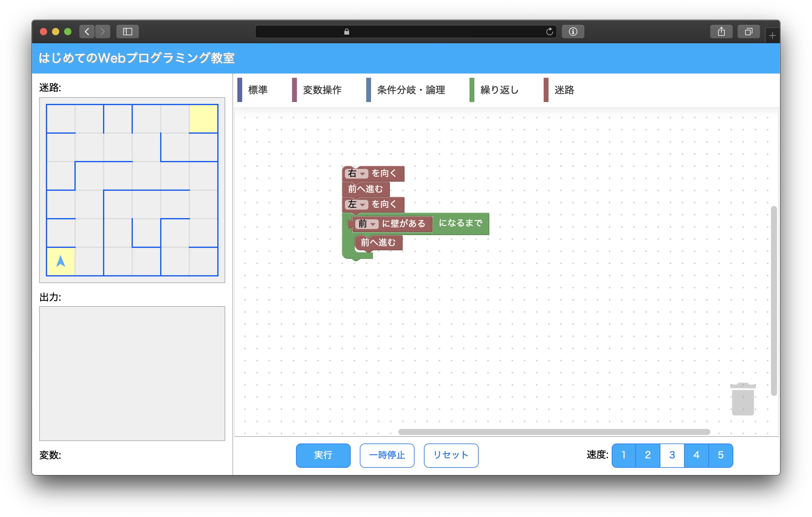Viewport: 812px width, 517px height.
Task: Click the リセット reset button
Action: [x=451, y=455]
